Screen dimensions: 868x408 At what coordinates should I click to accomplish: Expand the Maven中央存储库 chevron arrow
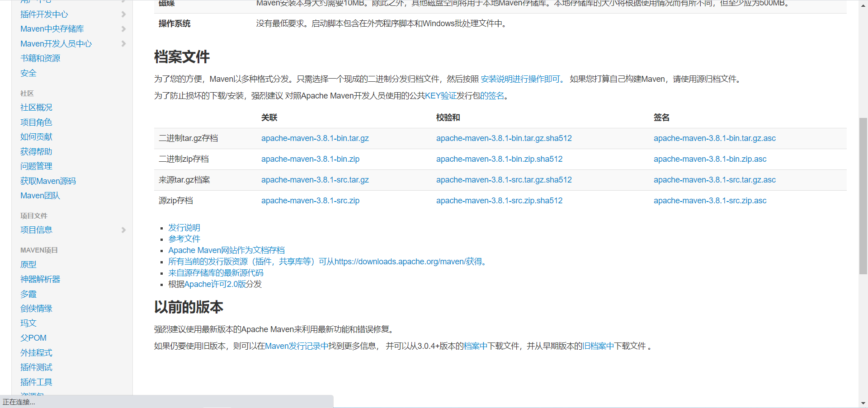[123, 29]
